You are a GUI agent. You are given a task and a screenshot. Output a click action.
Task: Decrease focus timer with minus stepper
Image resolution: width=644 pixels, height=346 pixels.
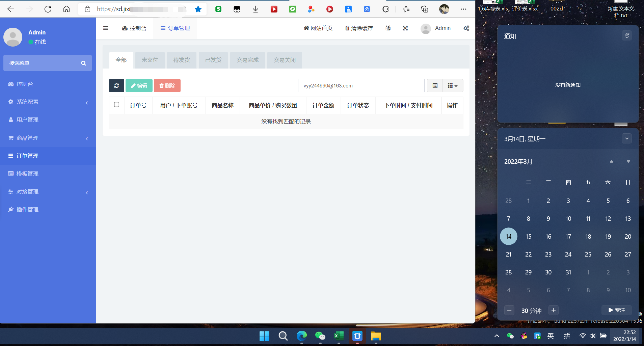510,310
